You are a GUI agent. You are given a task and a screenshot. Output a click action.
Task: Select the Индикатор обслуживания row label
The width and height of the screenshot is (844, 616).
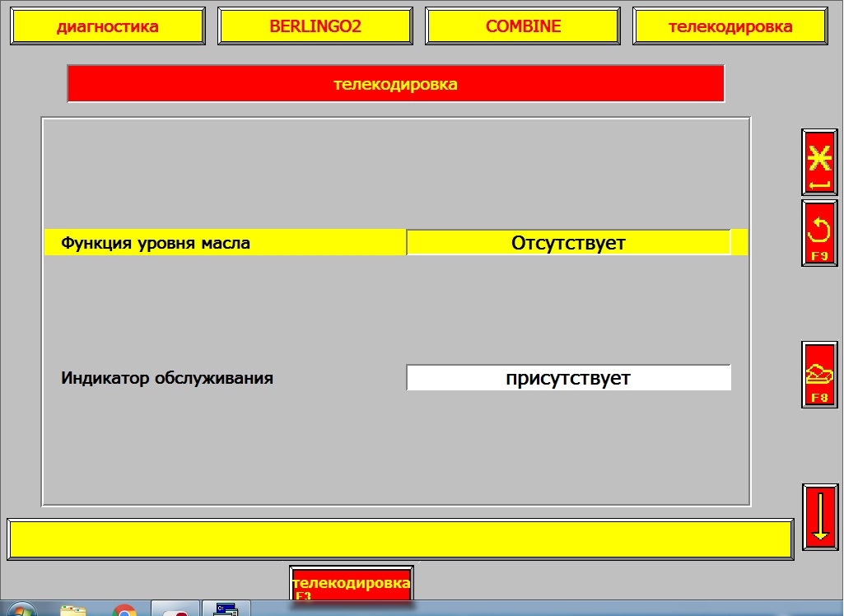167,378
